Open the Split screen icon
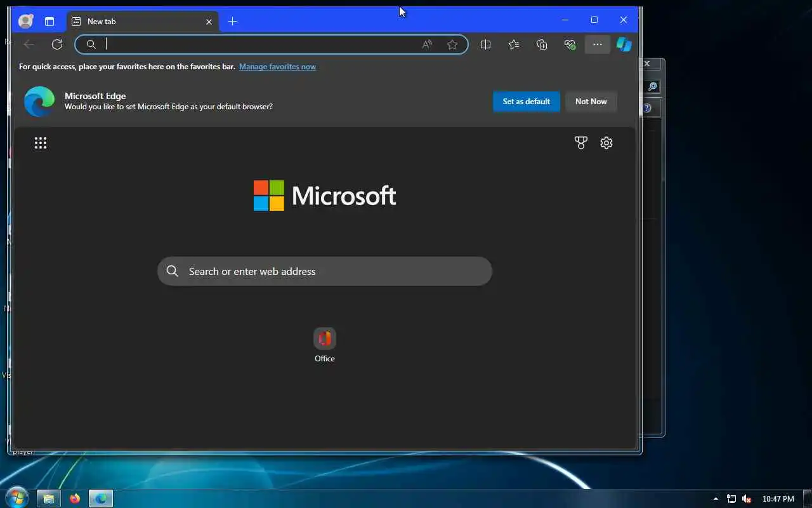This screenshot has width=812, height=508. coord(486,44)
